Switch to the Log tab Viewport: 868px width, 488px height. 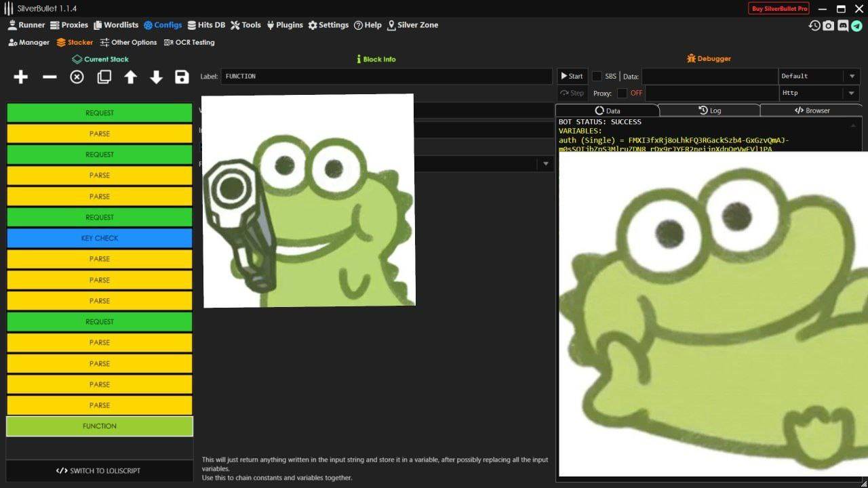click(x=709, y=110)
